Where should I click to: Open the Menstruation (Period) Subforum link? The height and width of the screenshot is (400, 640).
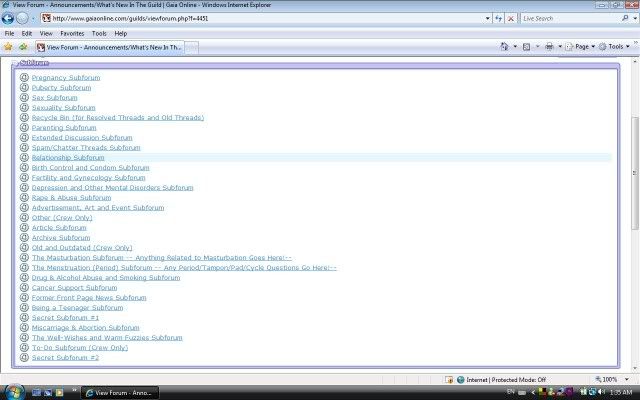(x=184, y=268)
